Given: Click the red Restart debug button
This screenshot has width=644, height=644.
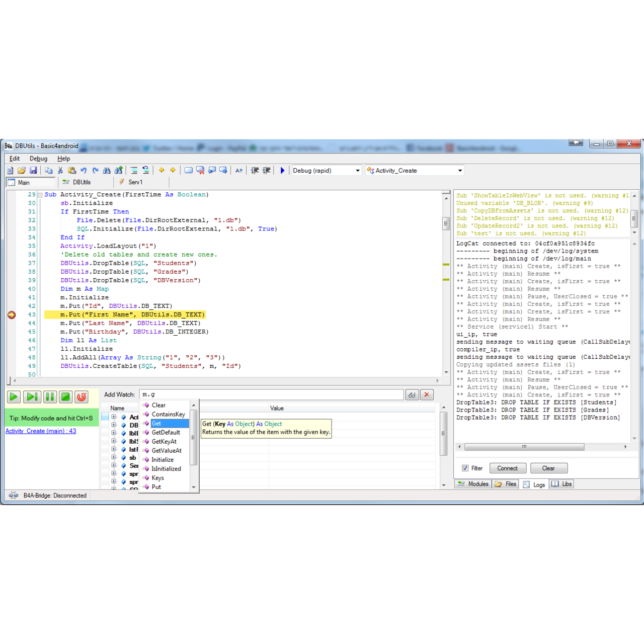Looking at the screenshot, I should 82,397.
